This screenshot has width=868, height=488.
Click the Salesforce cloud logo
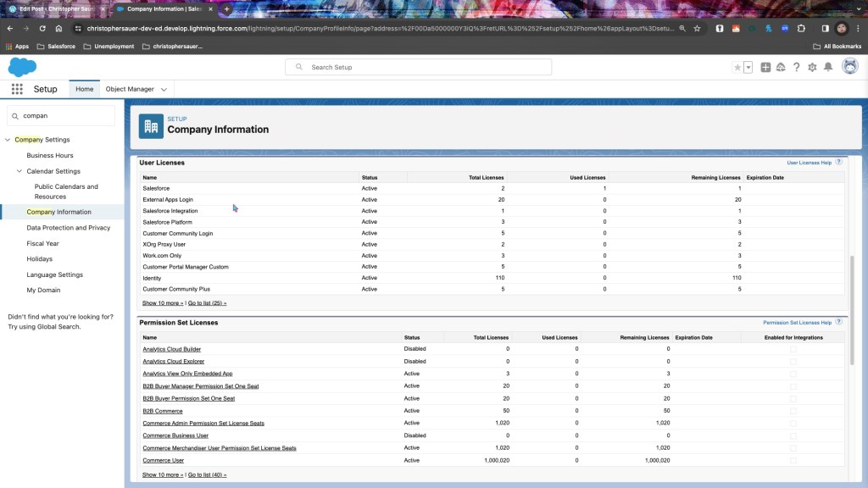click(x=22, y=67)
